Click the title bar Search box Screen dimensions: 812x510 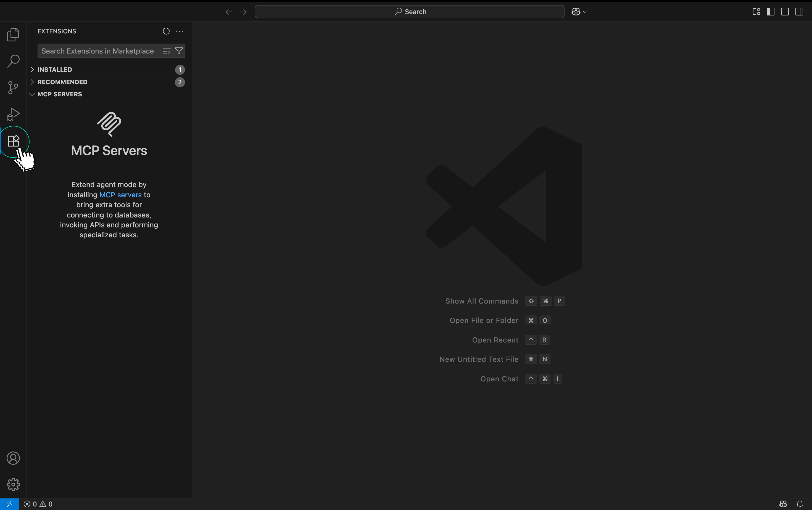[409, 12]
